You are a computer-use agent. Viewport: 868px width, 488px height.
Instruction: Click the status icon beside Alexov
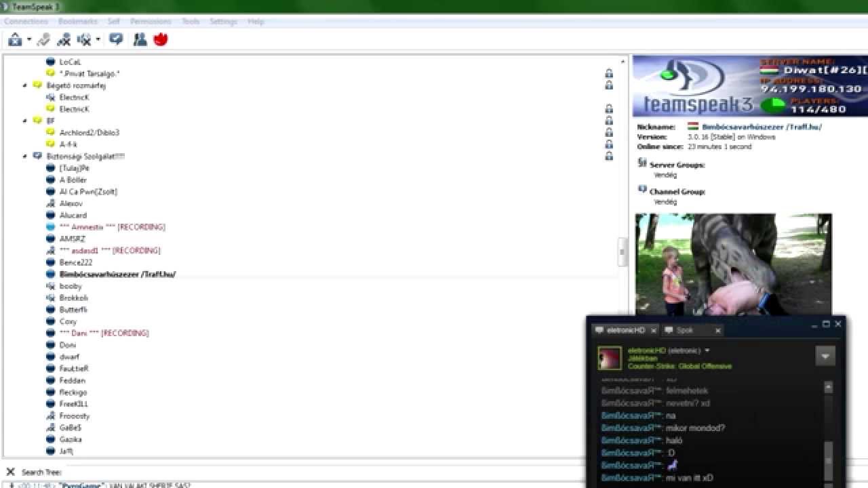(50, 203)
